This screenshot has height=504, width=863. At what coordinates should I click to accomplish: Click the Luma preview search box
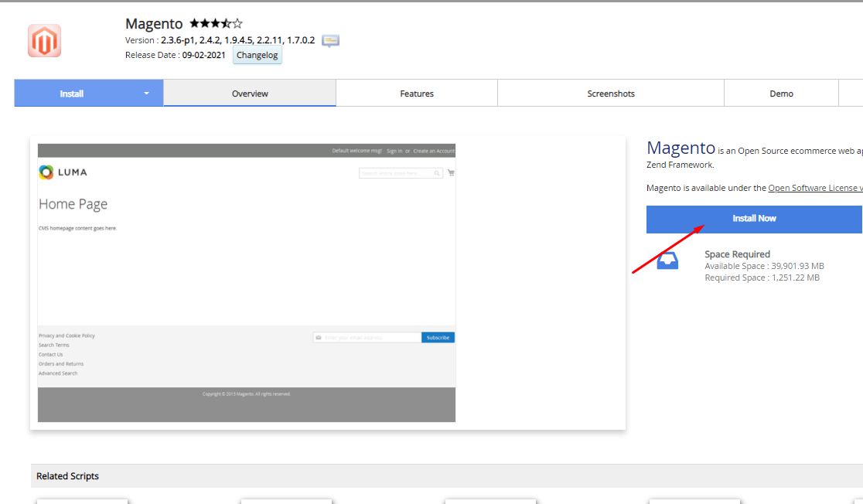pyautogui.click(x=401, y=173)
